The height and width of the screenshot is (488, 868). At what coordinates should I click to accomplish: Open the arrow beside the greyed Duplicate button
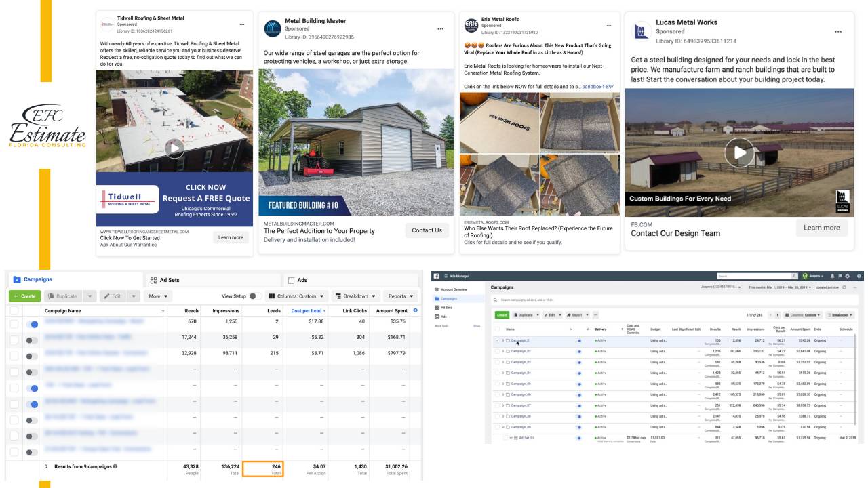[90, 296]
